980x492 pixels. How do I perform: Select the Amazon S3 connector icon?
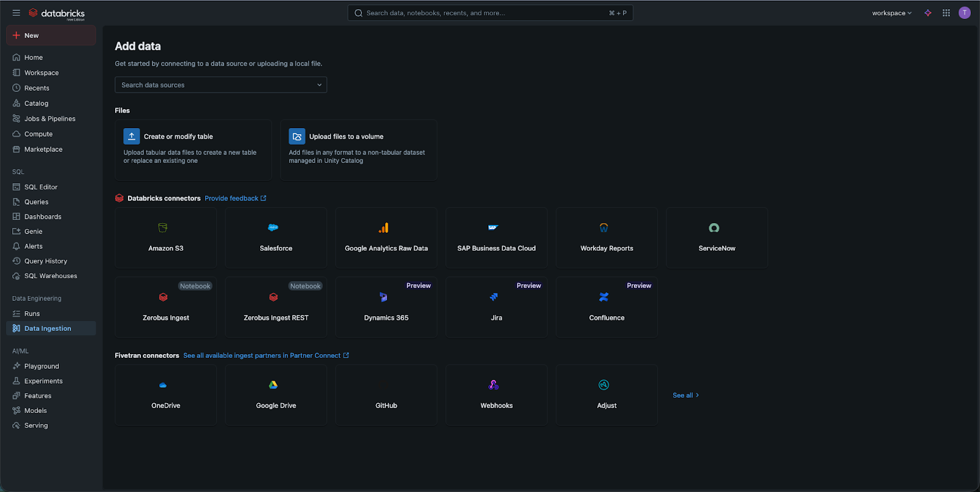[x=163, y=228]
